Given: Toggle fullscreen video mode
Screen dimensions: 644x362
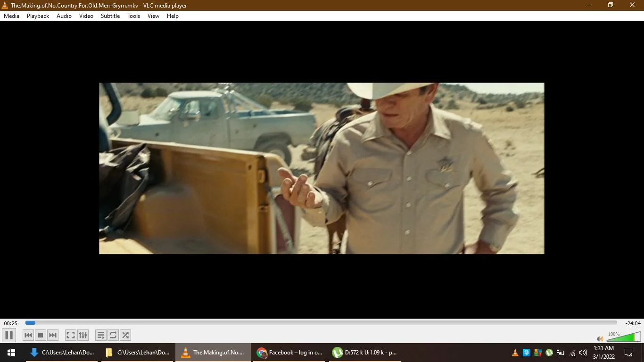Looking at the screenshot, I should [x=71, y=335].
